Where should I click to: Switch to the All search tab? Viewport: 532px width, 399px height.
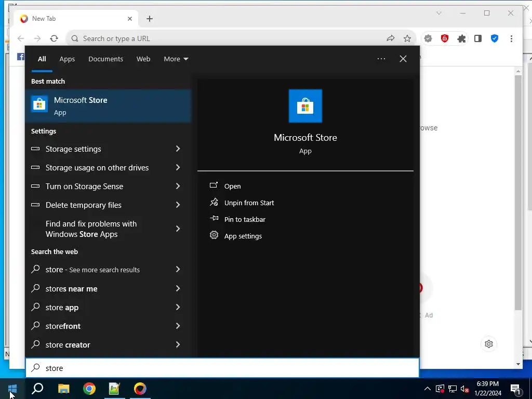42,59
